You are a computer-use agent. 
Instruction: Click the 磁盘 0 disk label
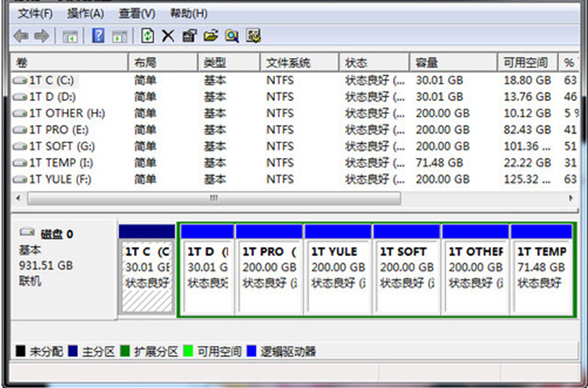pos(56,233)
